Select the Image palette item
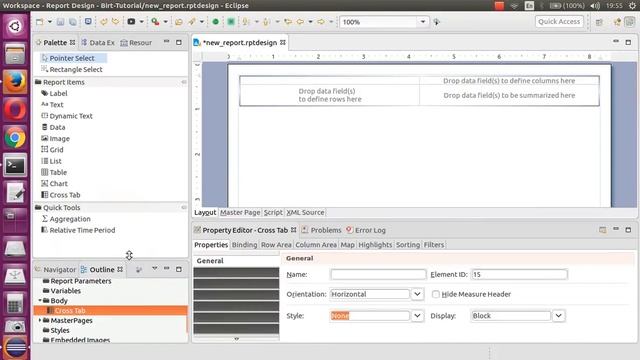 click(x=56, y=139)
